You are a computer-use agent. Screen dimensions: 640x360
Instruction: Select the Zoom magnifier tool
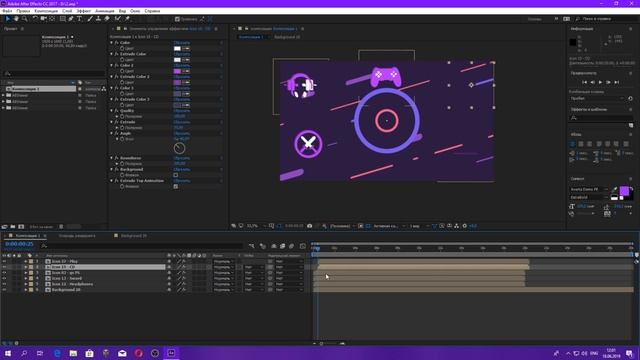24,19
